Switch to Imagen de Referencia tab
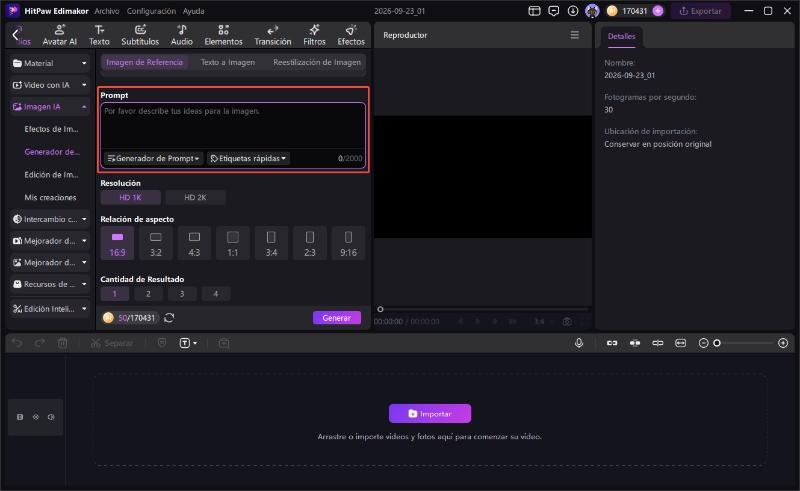This screenshot has height=491, width=800. pyautogui.click(x=144, y=62)
